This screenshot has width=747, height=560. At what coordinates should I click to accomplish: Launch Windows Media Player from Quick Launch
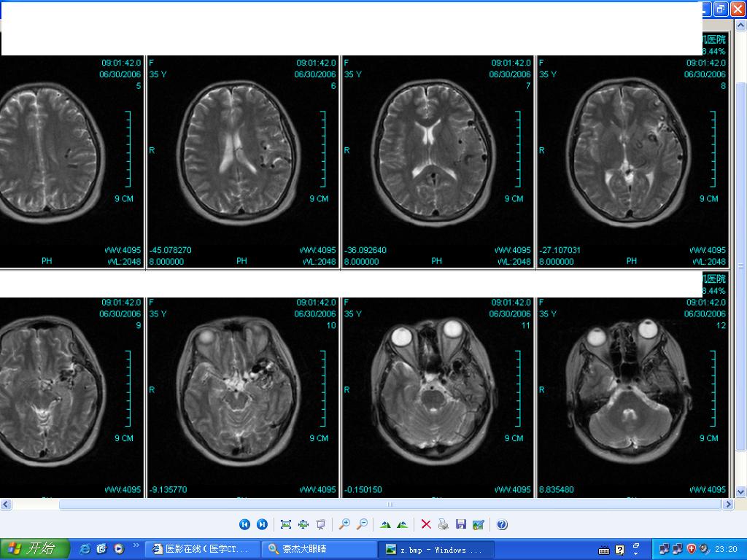[119, 549]
